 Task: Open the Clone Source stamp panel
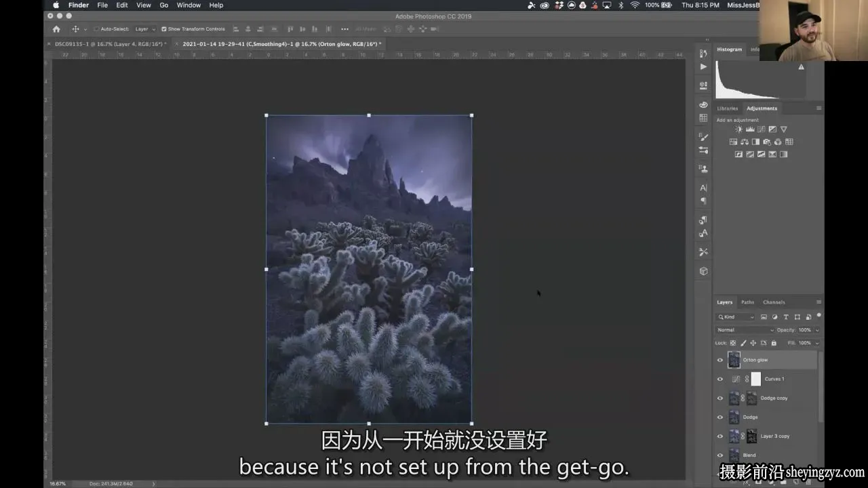(703, 168)
